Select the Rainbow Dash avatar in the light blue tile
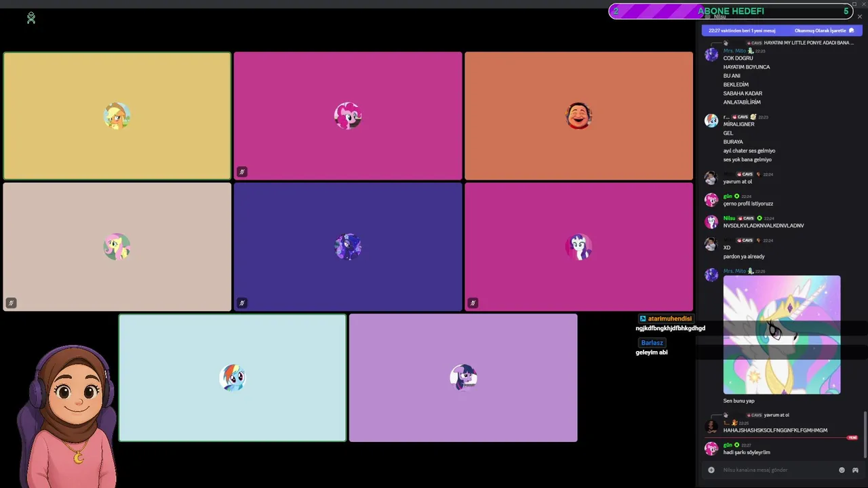Viewport: 868px width, 488px height. (233, 378)
